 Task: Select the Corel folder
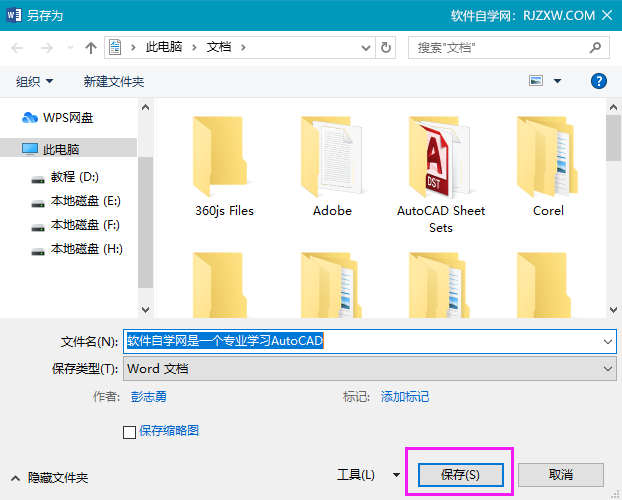tap(548, 166)
